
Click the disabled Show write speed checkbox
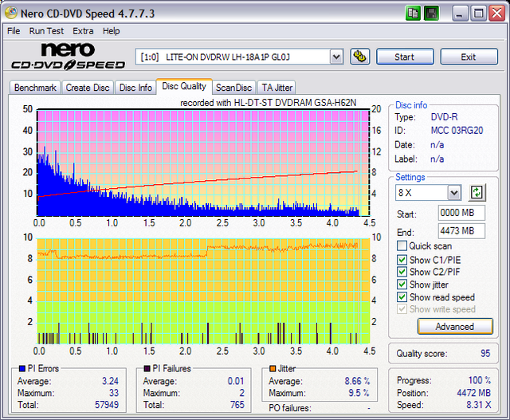coord(402,308)
